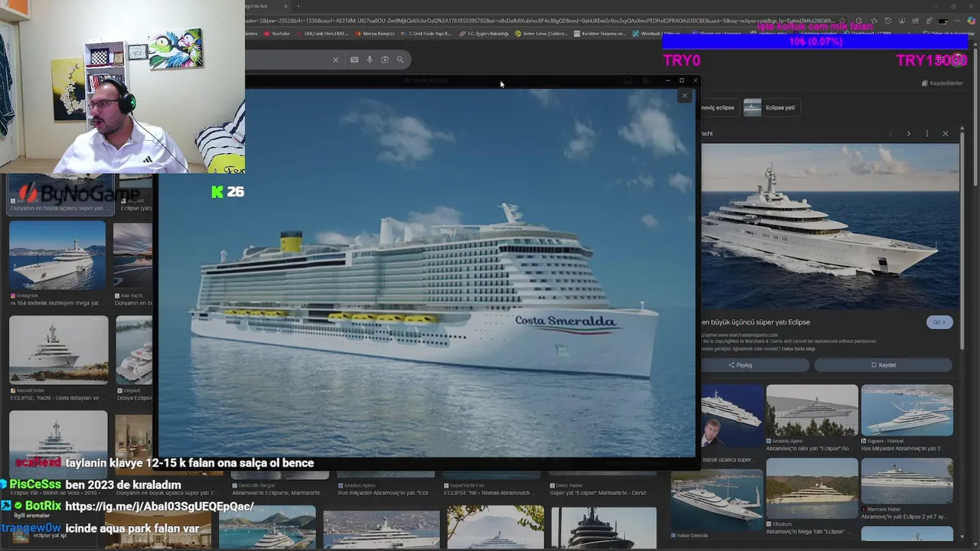The height and width of the screenshot is (551, 980).
Task: Open the Wordwall bookmark
Action: [x=655, y=34]
